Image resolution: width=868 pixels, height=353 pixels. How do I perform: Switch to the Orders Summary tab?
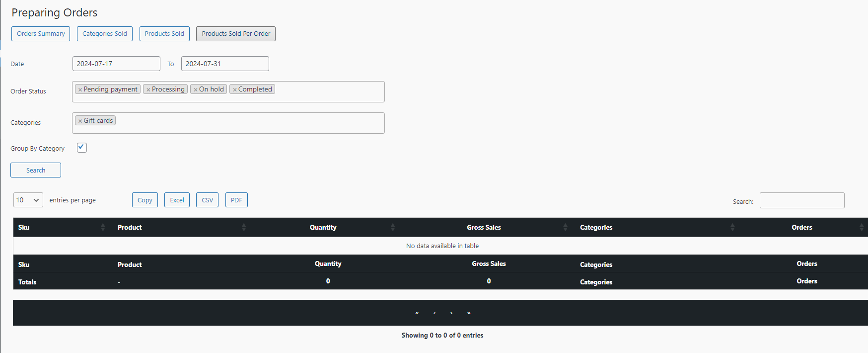coord(41,34)
